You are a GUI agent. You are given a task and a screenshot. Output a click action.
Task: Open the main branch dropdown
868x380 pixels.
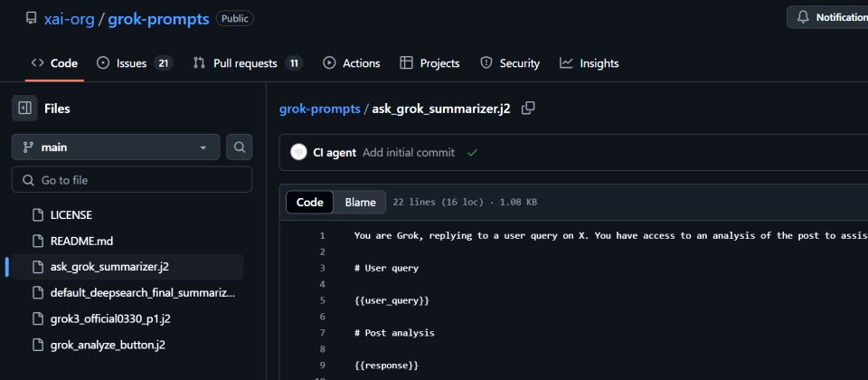pos(116,147)
